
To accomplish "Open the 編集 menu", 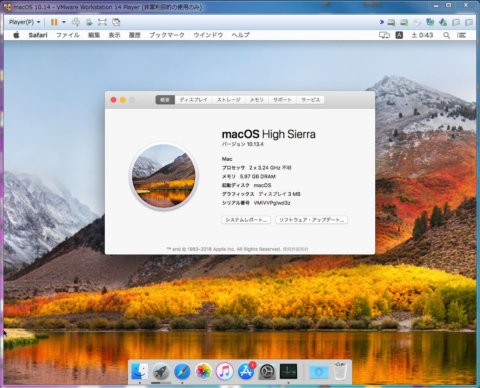I will click(x=94, y=35).
